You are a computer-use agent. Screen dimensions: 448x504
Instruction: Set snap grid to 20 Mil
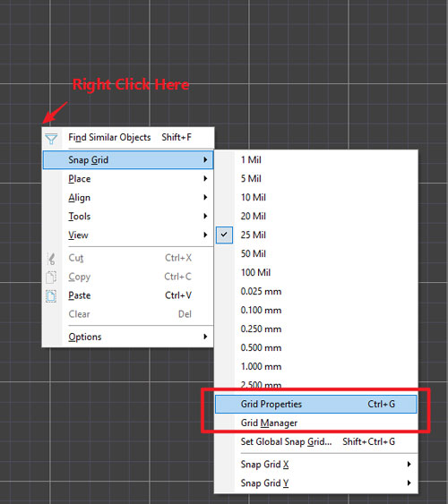316,216
